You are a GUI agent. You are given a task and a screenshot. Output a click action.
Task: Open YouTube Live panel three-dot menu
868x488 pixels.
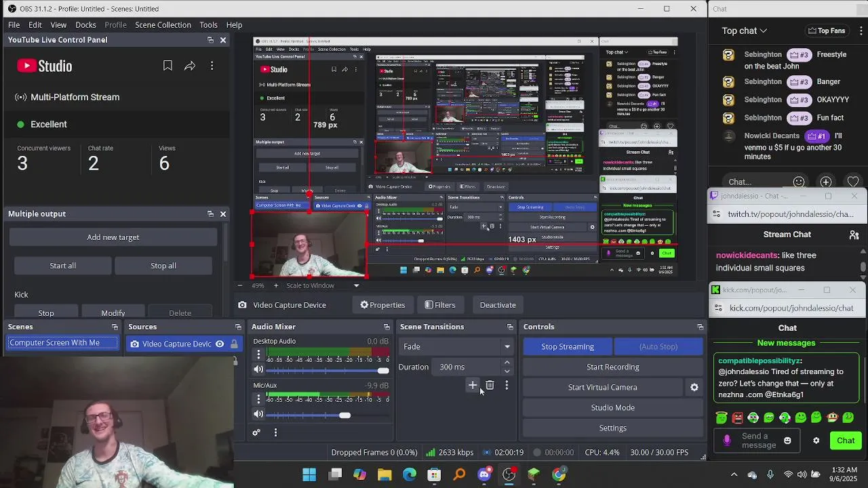click(212, 66)
